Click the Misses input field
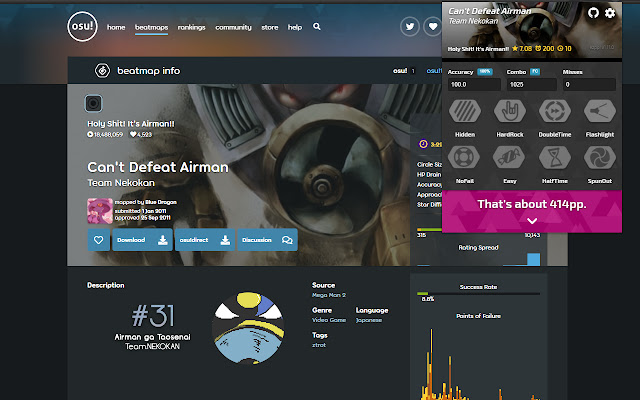640x400 pixels. pyautogui.click(x=589, y=84)
